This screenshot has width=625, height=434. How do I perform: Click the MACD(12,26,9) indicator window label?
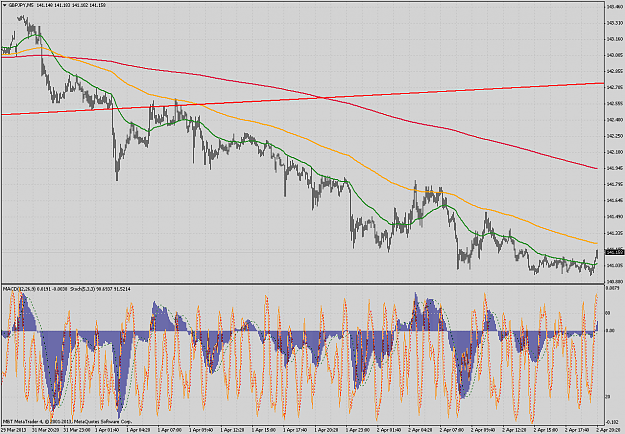(x=20, y=289)
